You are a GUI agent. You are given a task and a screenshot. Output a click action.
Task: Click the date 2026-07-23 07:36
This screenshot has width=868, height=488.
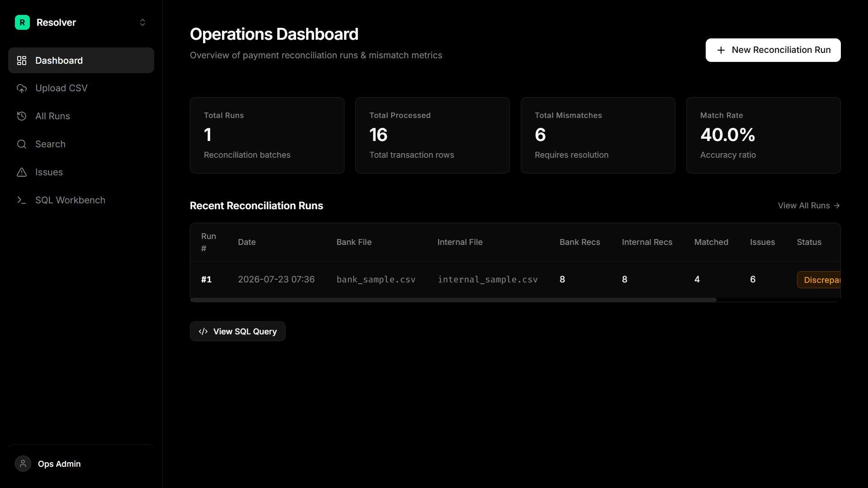276,279
